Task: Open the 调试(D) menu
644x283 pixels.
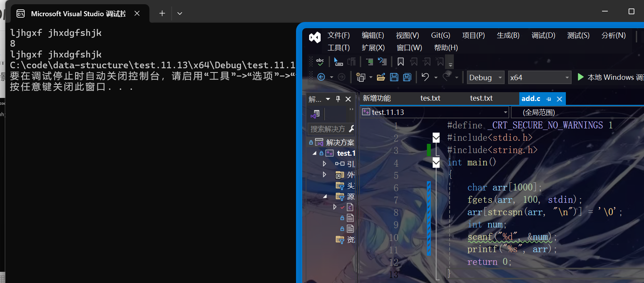Action: point(544,35)
